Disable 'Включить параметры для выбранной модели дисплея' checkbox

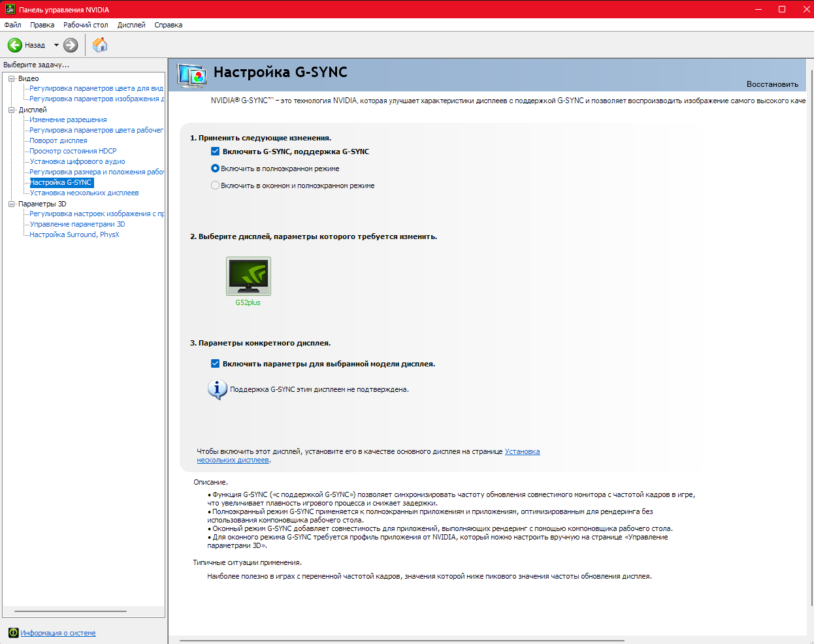215,364
